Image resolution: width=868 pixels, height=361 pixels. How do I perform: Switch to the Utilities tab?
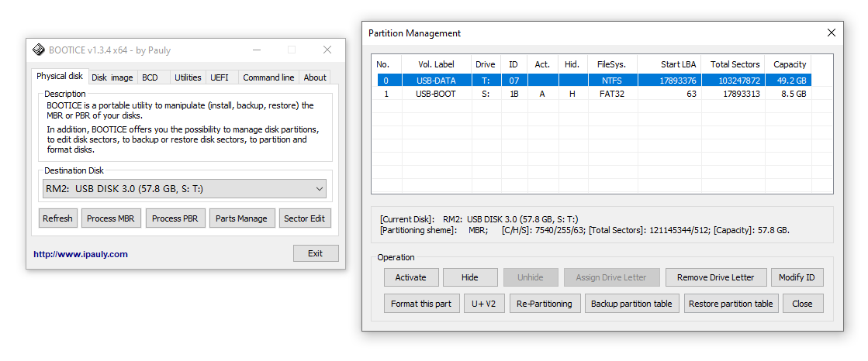188,77
